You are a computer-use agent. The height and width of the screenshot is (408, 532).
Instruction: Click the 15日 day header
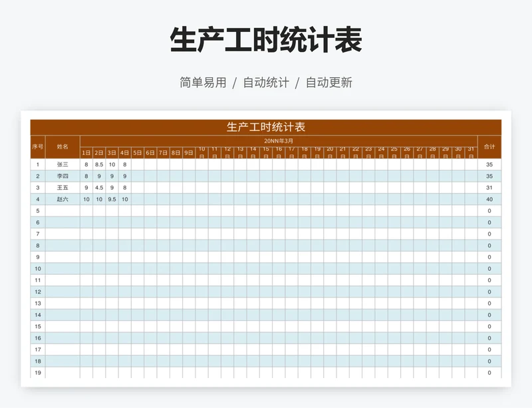click(265, 153)
